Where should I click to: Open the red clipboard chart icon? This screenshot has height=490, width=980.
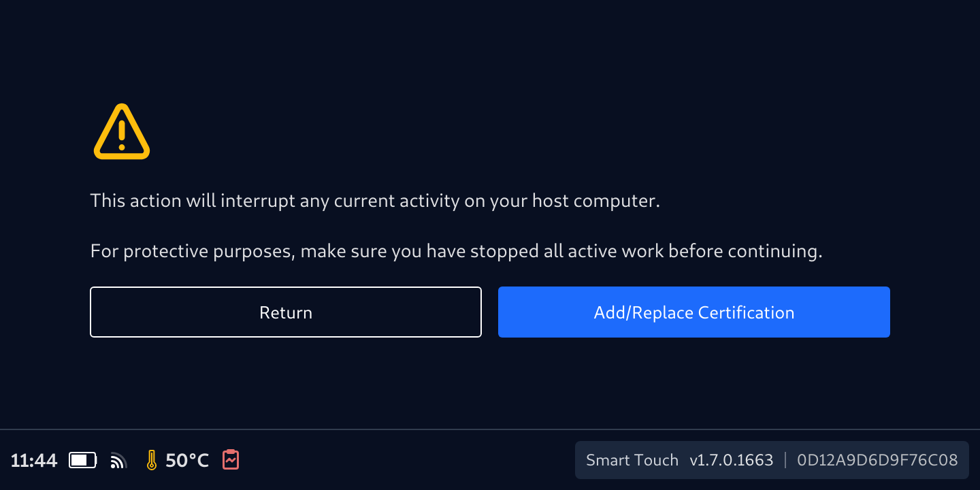[x=231, y=460]
